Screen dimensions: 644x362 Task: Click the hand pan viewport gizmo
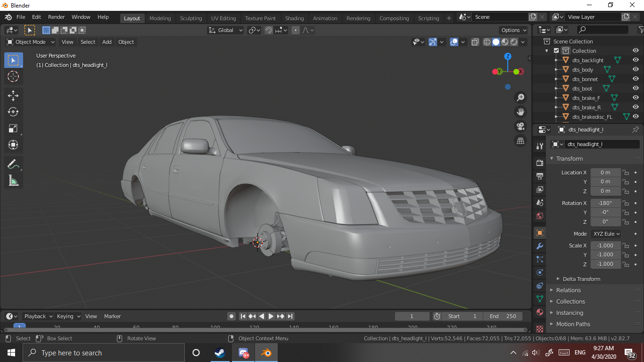(520, 112)
